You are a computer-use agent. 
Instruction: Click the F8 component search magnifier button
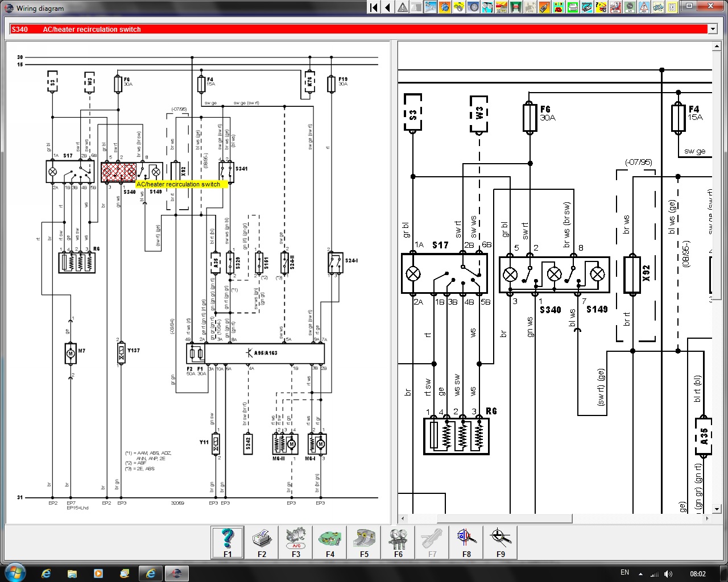click(x=466, y=542)
